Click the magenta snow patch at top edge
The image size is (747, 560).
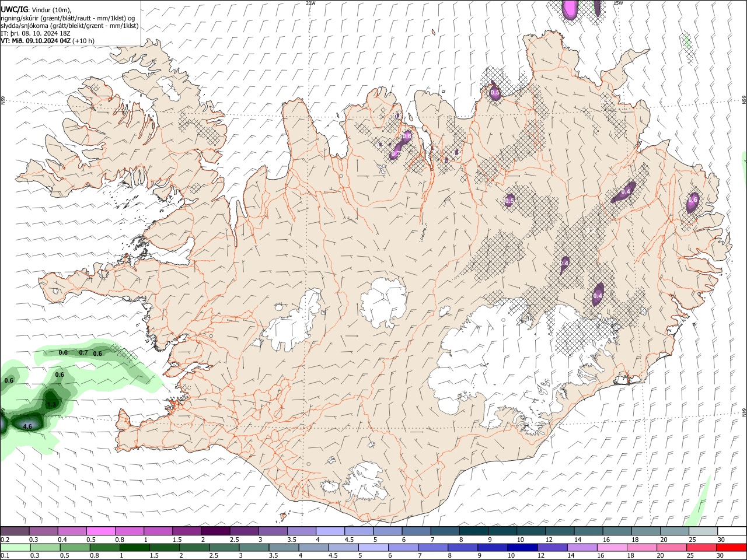[570, 8]
